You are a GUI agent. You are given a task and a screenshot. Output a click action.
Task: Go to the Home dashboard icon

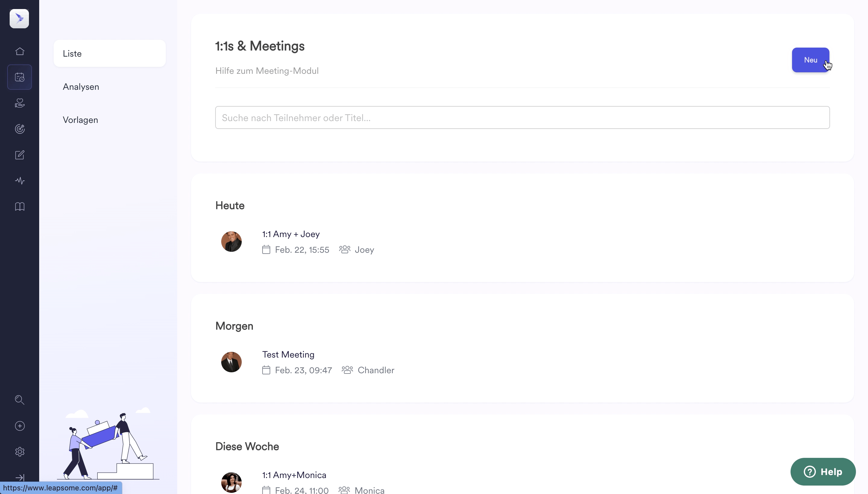pos(20,51)
